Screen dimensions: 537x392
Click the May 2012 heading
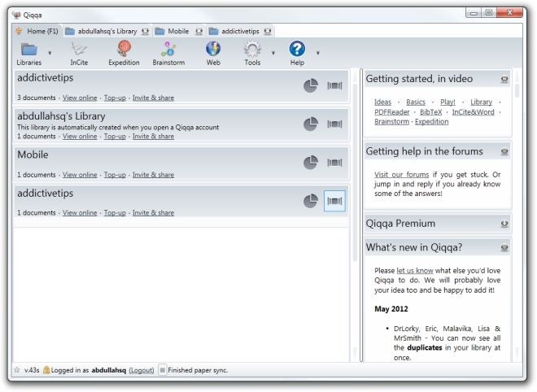point(391,309)
